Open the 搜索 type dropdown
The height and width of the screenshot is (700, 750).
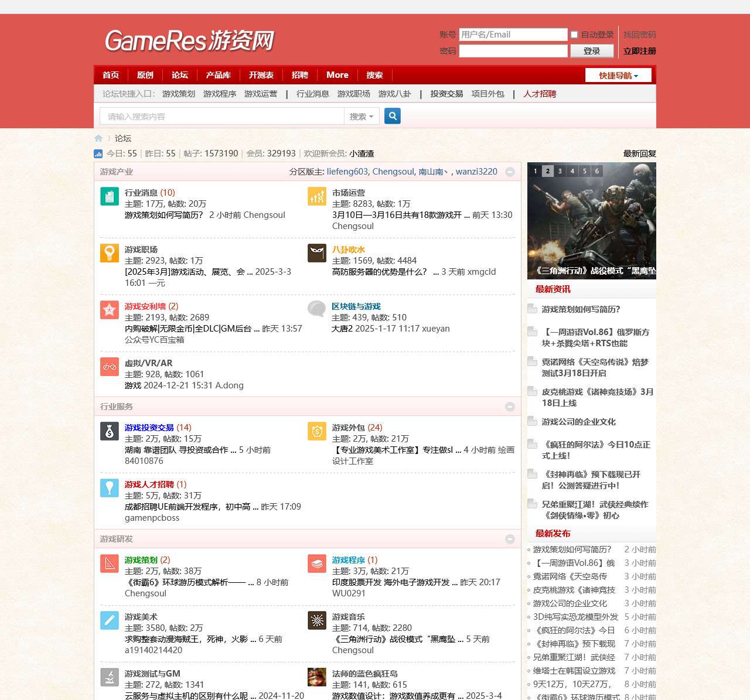tap(361, 117)
